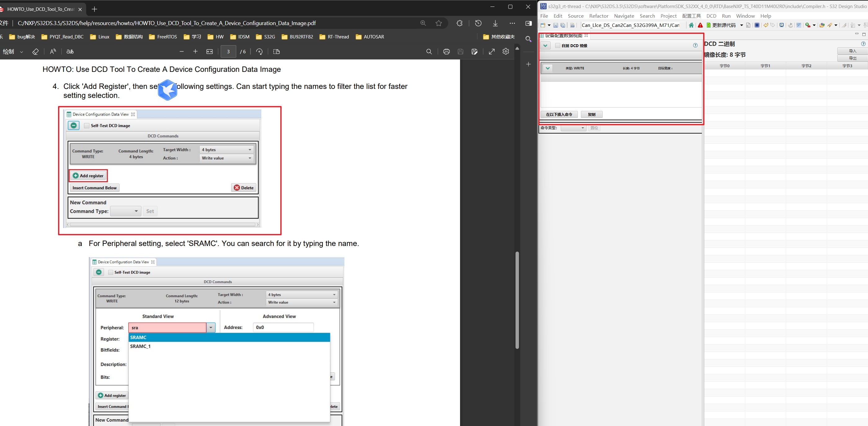Toggle the text highlighter tool in PDF toolbar

pyautogui.click(x=35, y=51)
